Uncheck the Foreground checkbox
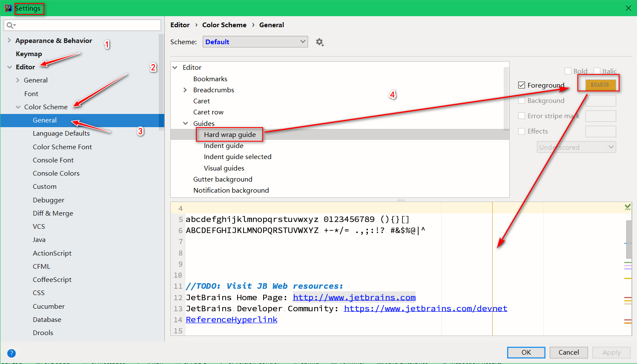Viewport: 637px width, 364px height. (522, 85)
